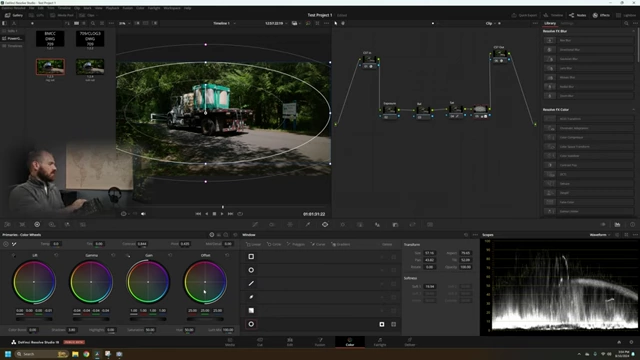The image size is (640, 360).
Task: Open the Timeline 1 dropdown above viewer
Action: 224,23
